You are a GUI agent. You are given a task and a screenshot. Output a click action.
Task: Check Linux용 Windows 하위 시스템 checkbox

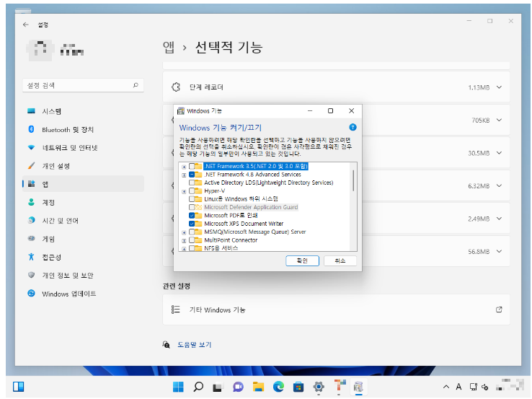click(192, 199)
